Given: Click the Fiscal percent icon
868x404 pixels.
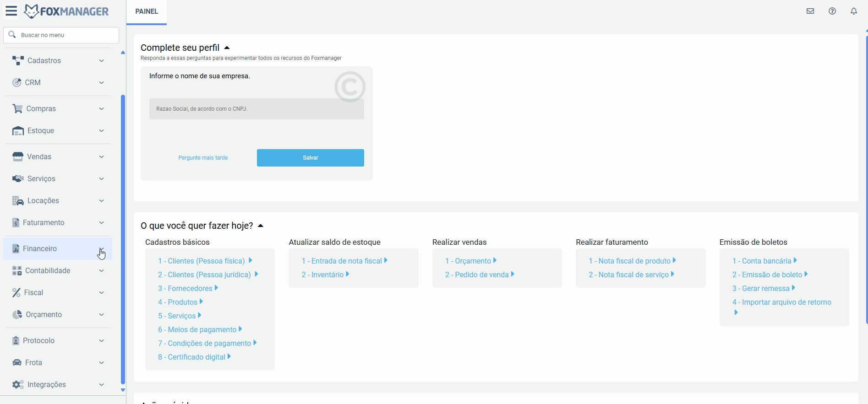Looking at the screenshot, I should click(x=16, y=292).
